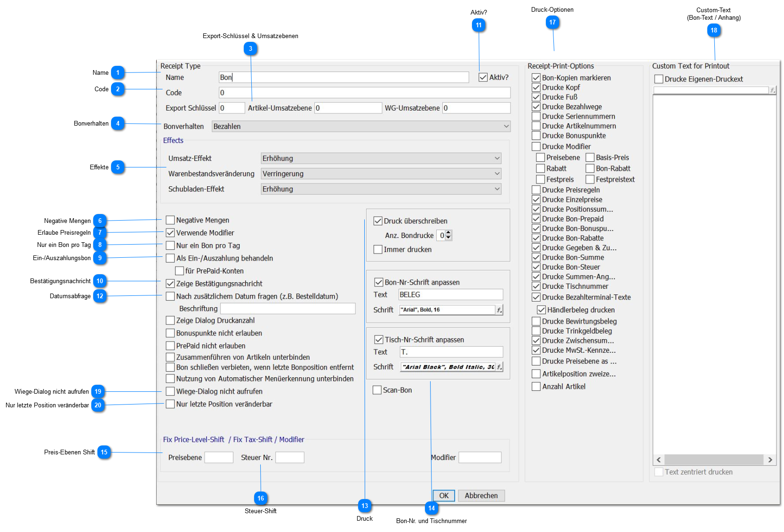Enable Negative Mengen

pos(170,220)
